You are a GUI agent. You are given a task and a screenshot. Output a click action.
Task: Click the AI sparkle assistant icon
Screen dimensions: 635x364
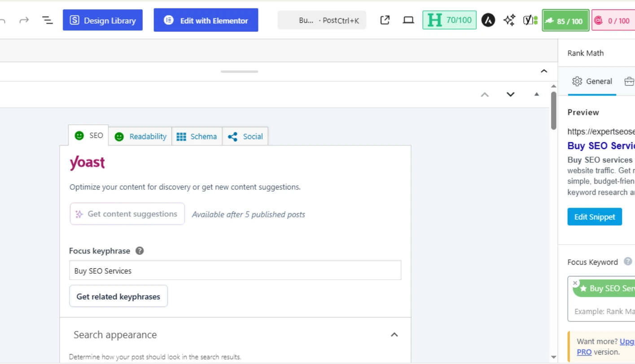click(509, 20)
